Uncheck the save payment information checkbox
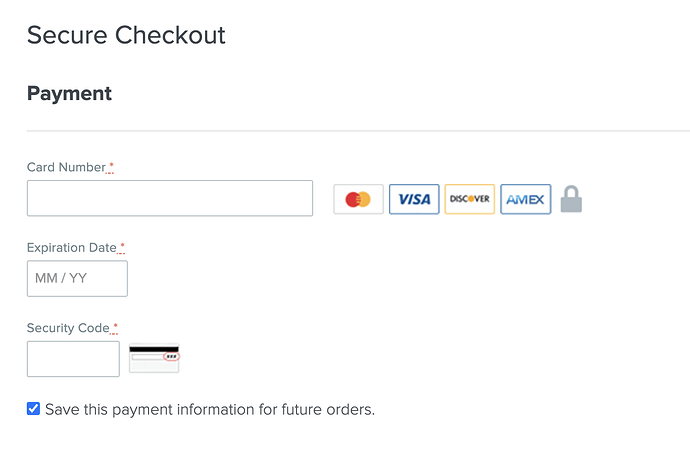 33,409
